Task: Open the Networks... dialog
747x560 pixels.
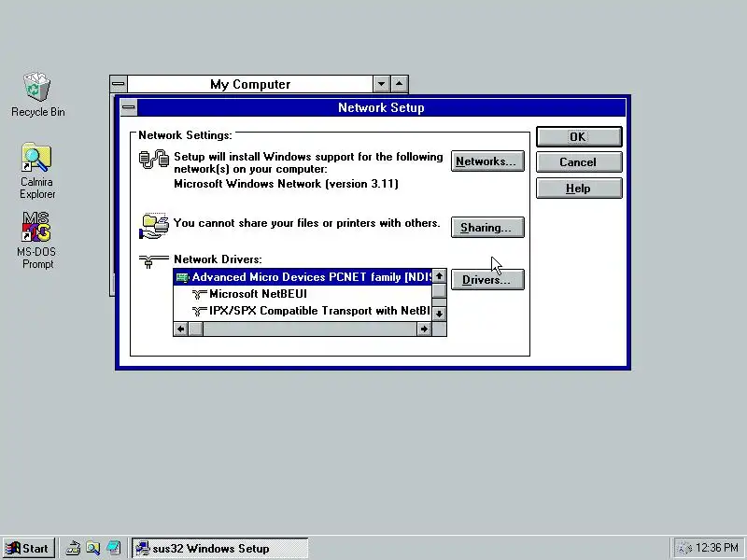Action: point(487,161)
